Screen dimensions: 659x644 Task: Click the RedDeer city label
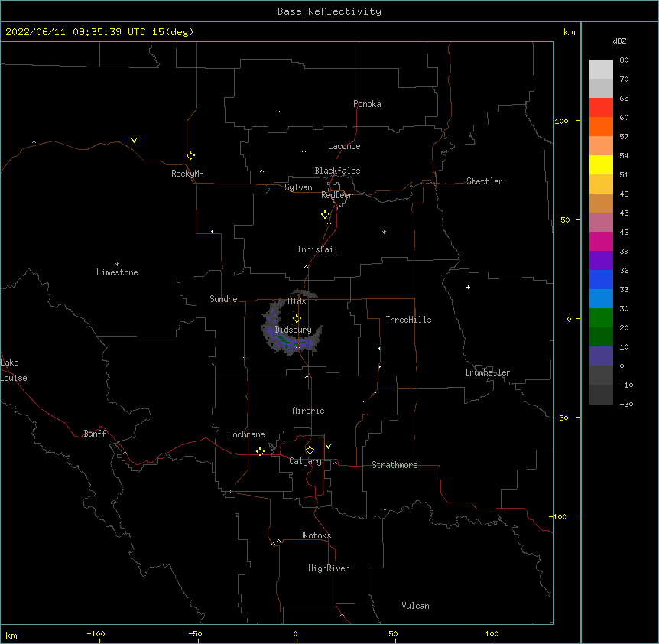[x=336, y=195]
